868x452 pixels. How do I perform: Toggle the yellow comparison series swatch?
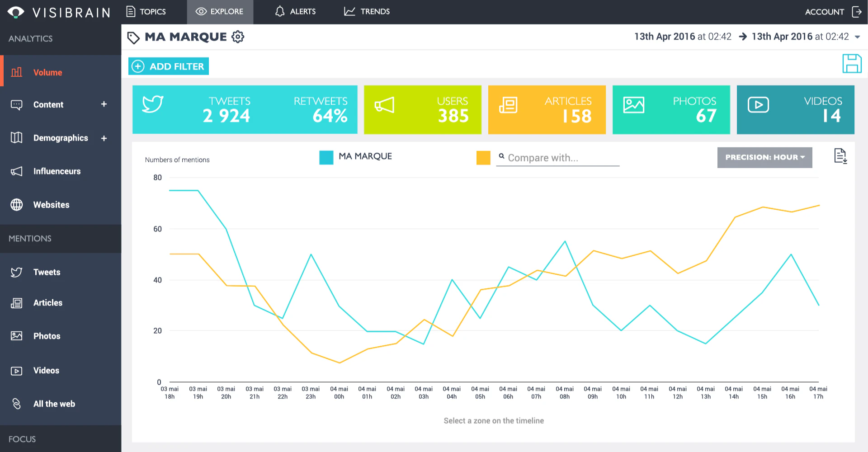click(x=483, y=157)
